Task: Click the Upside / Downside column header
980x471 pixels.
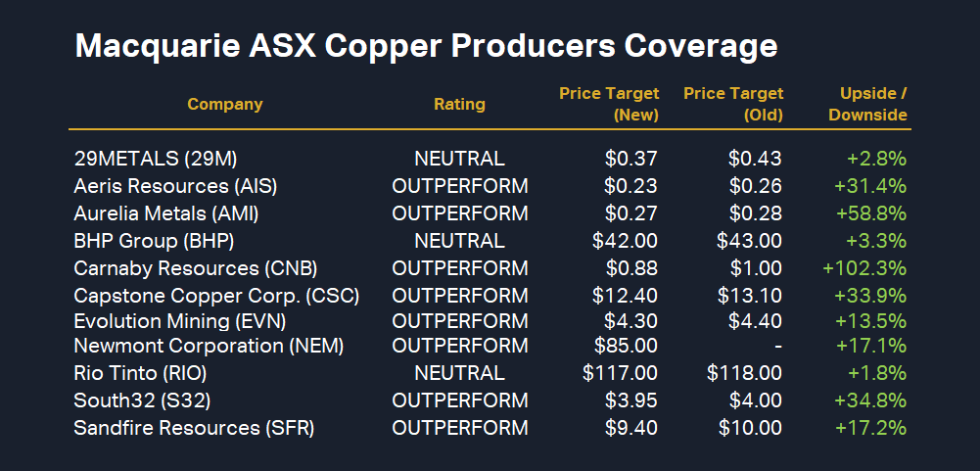Action: point(867,104)
